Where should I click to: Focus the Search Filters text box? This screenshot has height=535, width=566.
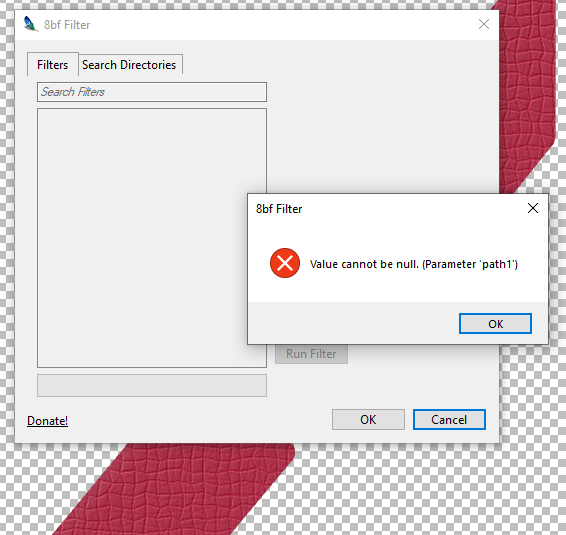click(x=152, y=92)
